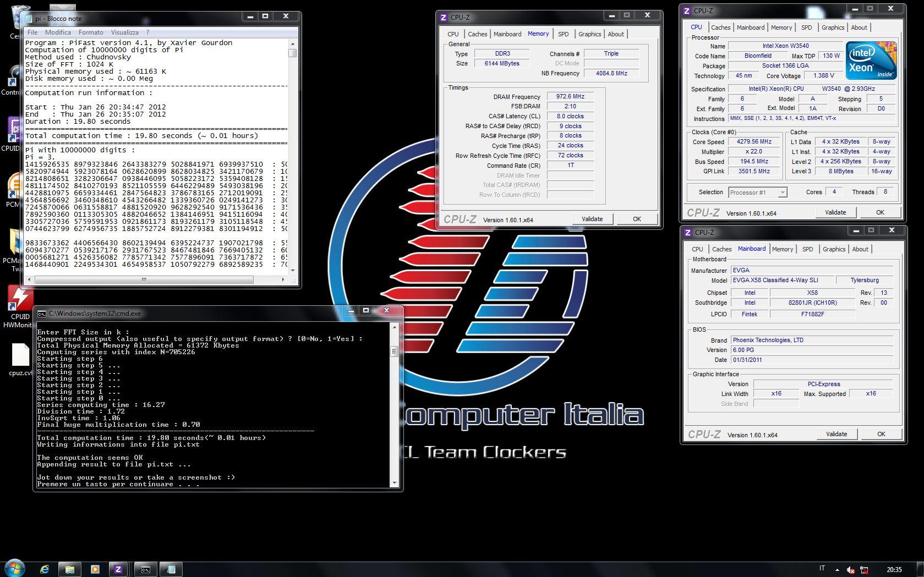Open Caches tab in Memory CPU-Z window
The image size is (924, 577).
pyautogui.click(x=477, y=34)
